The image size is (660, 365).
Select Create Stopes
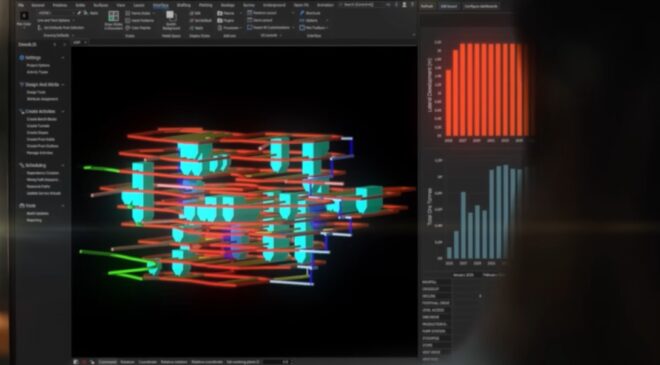[x=37, y=133]
